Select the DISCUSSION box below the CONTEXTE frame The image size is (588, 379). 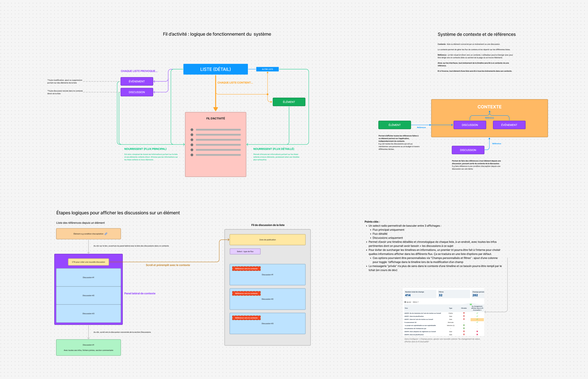tap(468, 150)
